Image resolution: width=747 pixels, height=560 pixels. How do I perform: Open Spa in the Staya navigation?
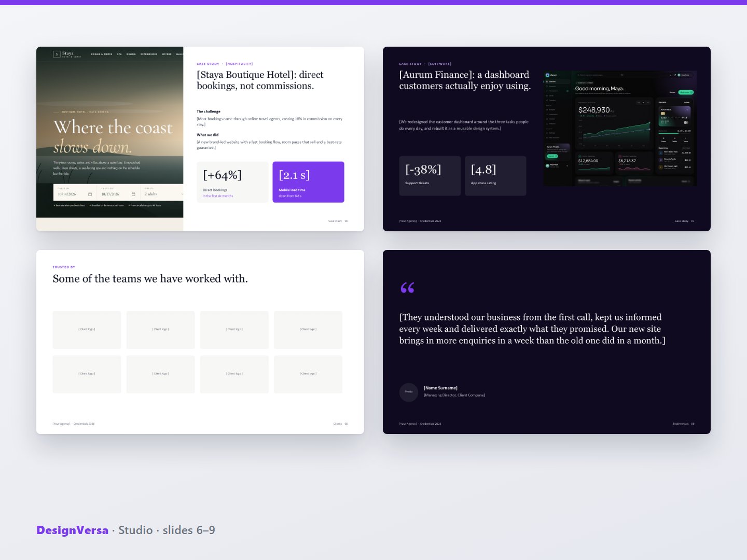point(119,54)
